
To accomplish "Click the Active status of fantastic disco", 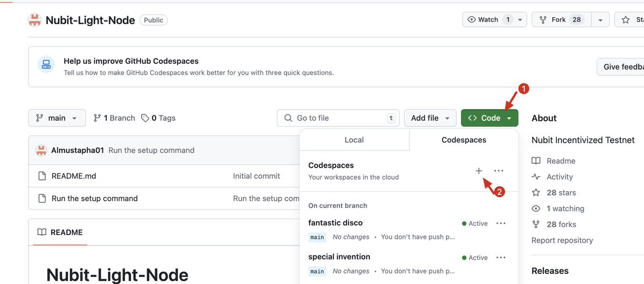I will click(x=474, y=223).
